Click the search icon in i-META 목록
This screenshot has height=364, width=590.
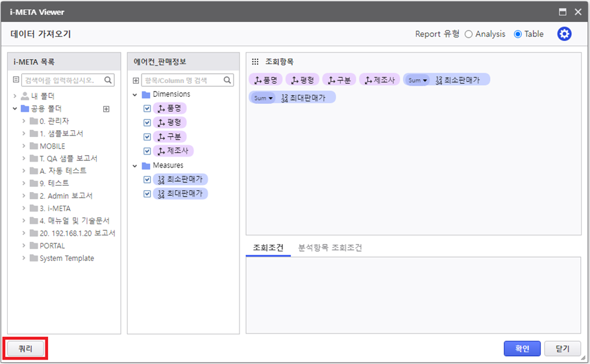click(108, 80)
